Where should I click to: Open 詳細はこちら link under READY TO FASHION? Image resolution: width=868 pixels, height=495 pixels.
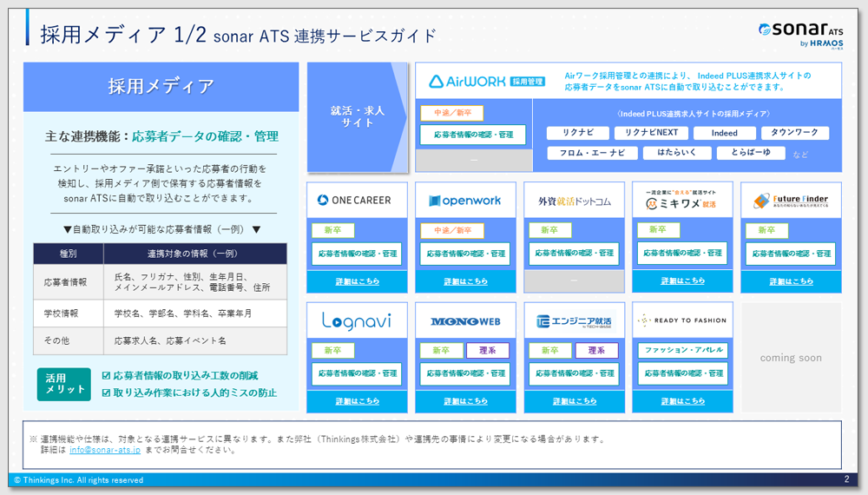tap(682, 401)
